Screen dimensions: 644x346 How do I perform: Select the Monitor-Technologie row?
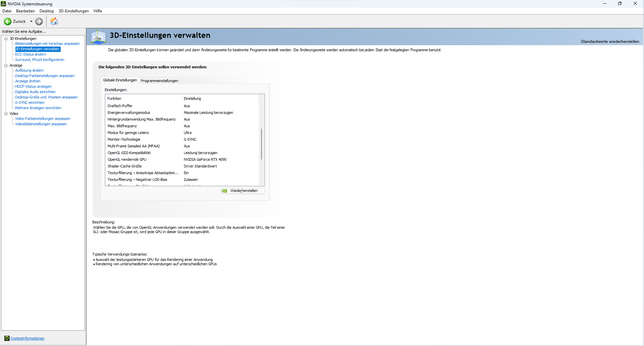[x=182, y=139]
